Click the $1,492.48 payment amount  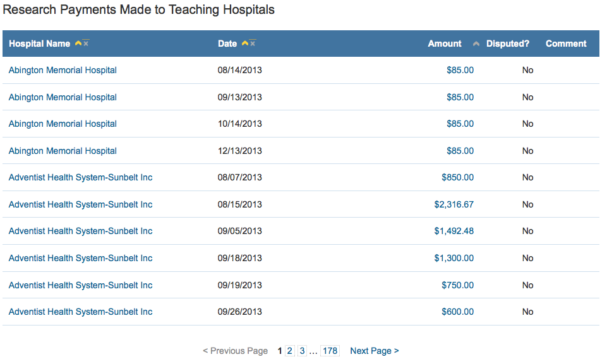pos(454,231)
